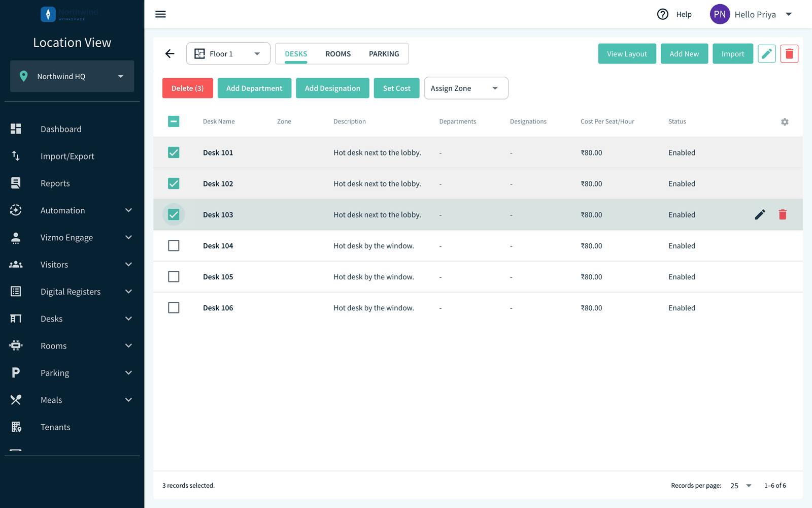Open the Hello Priya user menu arrow
Screen dimensions: 812x508
tap(789, 14)
